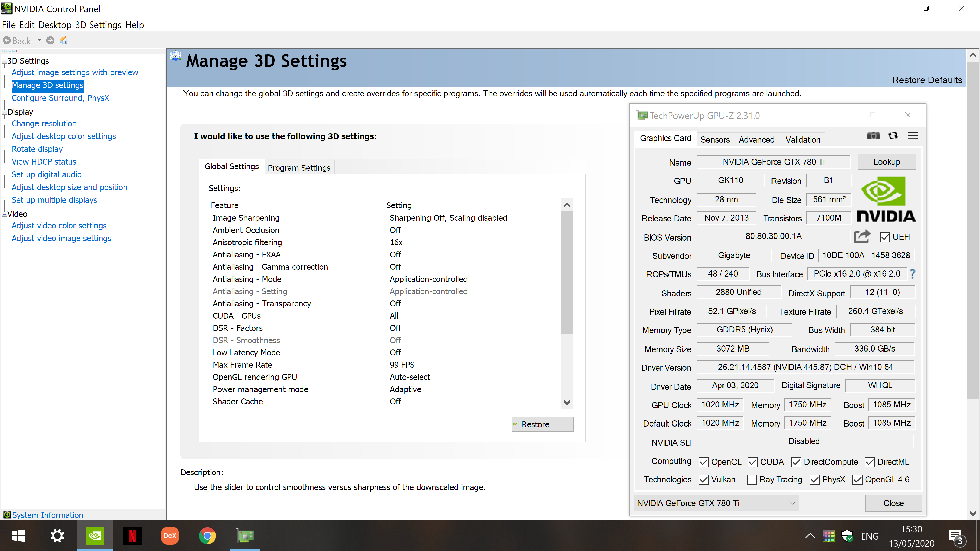Screen dimensions: 980x551
Task: Open the System Information link
Action: (x=47, y=515)
